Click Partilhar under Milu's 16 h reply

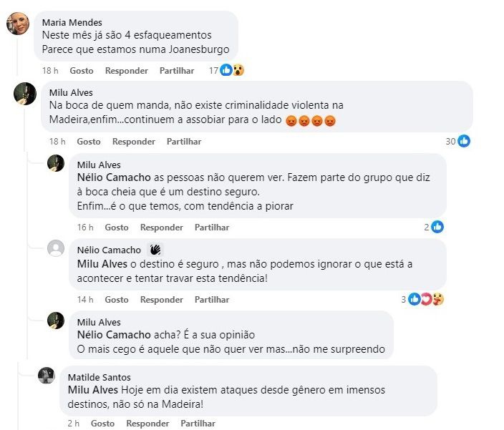click(212, 228)
